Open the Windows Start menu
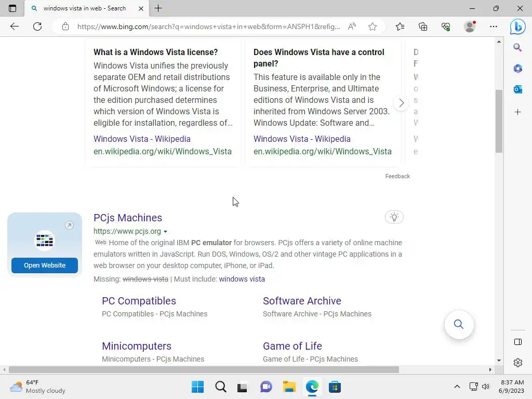Screen dimensions: 532x399 (x=197, y=387)
